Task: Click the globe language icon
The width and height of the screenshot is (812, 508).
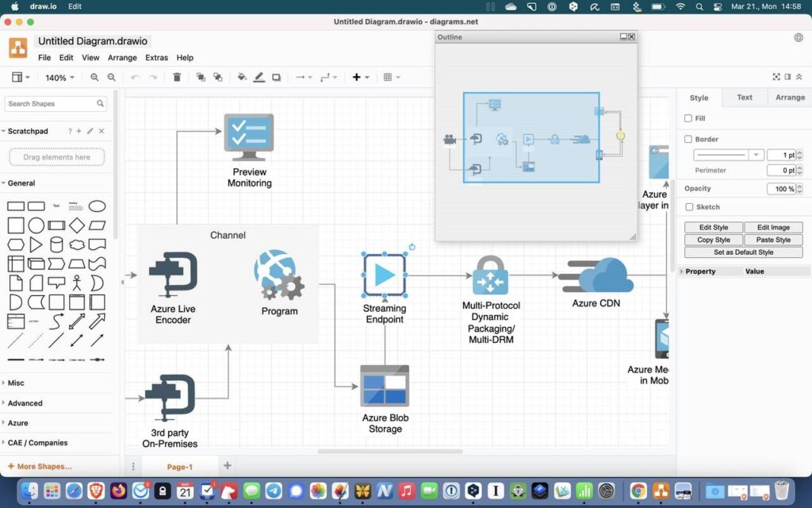Action: [x=799, y=37]
